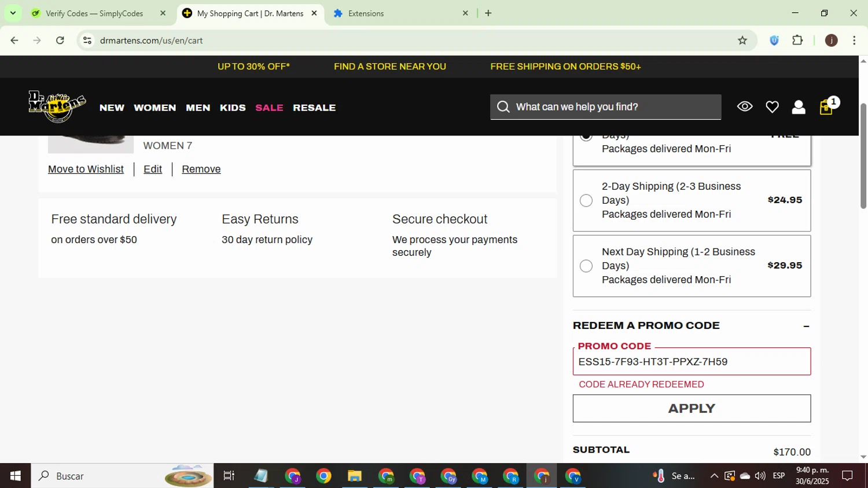Image resolution: width=868 pixels, height=488 pixels.
Task: Click the Move to Wishlist link
Action: 86,169
